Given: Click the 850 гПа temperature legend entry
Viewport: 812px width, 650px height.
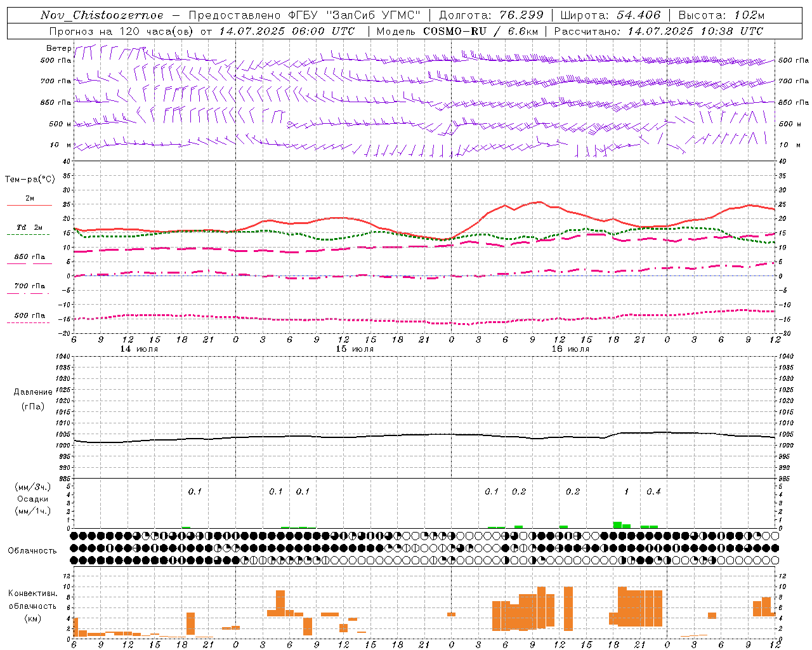Looking at the screenshot, I should click(29, 257).
